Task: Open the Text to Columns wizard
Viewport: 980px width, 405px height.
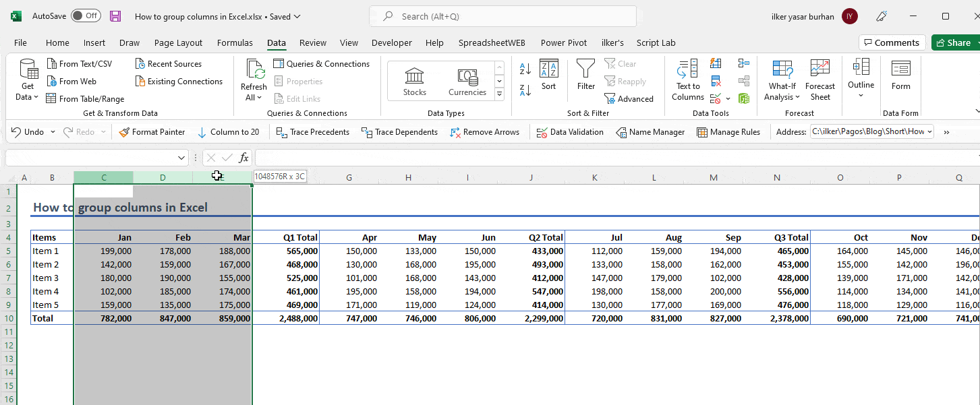Action: pos(687,80)
